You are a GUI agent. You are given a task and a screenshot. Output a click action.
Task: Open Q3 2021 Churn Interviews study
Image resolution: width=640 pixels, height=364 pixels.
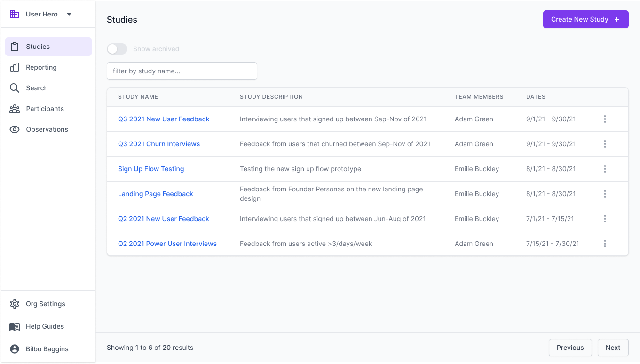[159, 144]
